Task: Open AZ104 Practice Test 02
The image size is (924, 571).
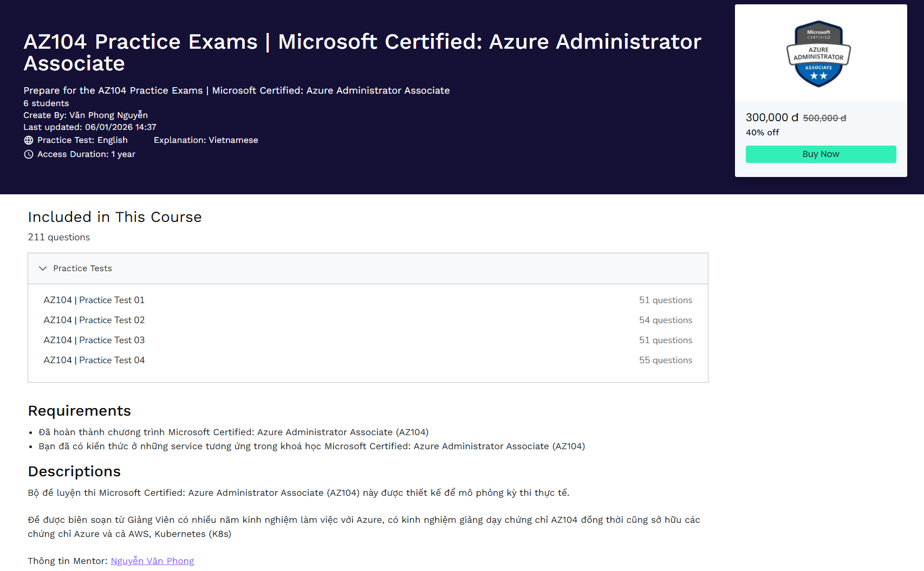Action: pyautogui.click(x=94, y=320)
